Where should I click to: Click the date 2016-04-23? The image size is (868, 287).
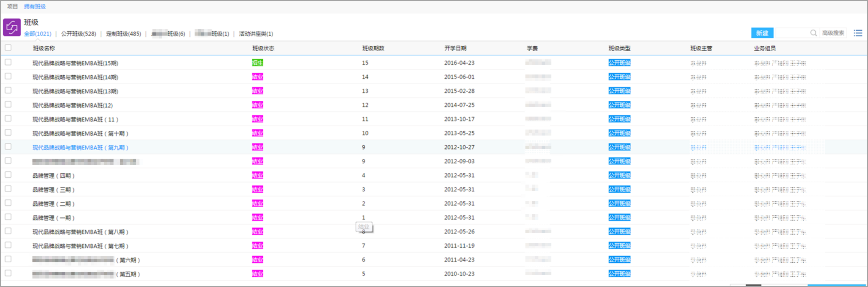[x=459, y=63]
